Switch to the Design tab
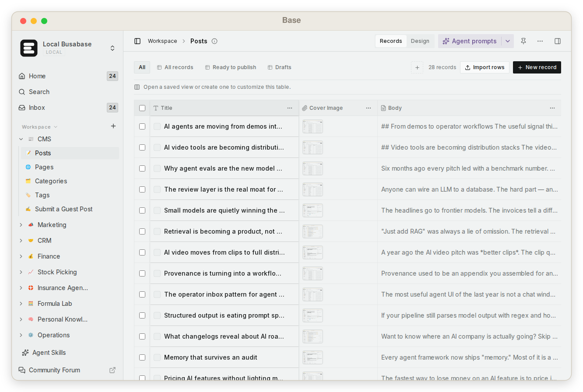 coord(420,41)
